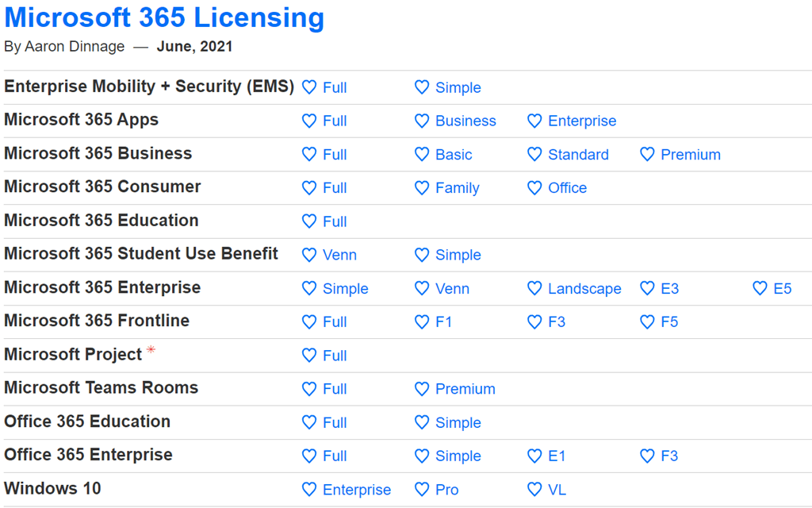Open Microsoft 365 Frontline F5 link

[x=669, y=322]
